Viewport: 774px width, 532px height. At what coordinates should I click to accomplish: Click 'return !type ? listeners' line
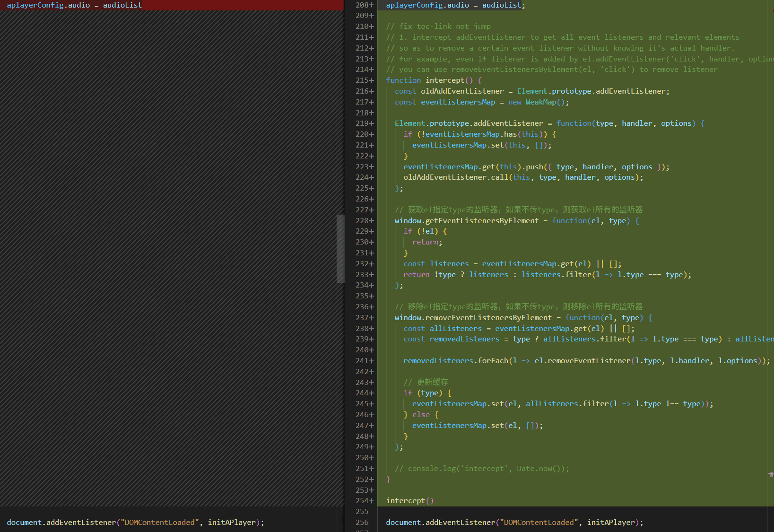pos(547,275)
